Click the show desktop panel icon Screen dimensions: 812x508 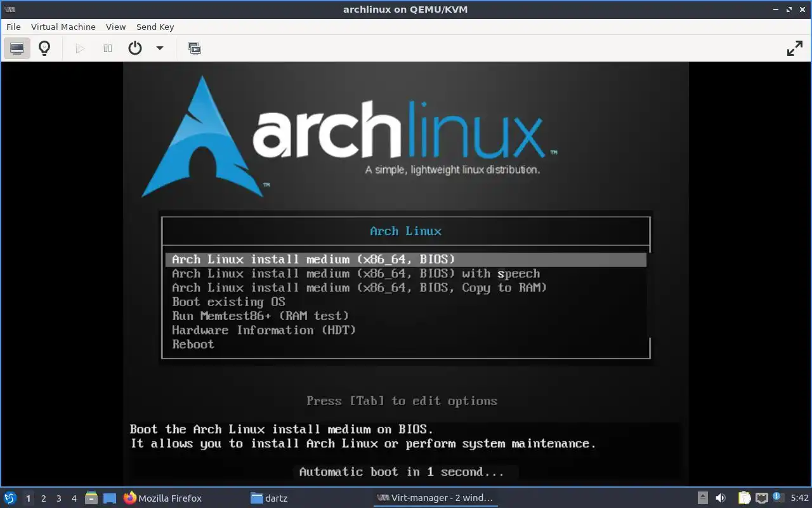point(110,498)
